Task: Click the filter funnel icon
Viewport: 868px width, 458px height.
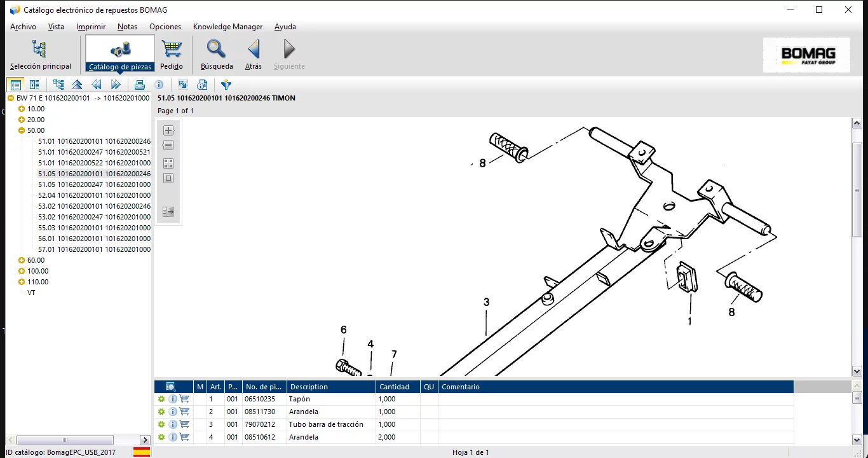Action: pyautogui.click(x=226, y=85)
